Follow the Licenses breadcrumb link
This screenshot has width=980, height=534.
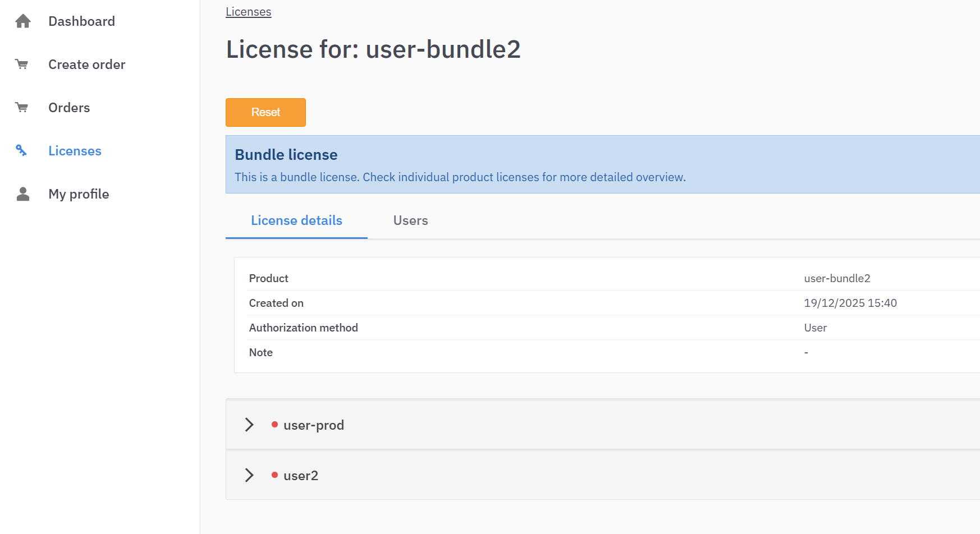point(248,12)
